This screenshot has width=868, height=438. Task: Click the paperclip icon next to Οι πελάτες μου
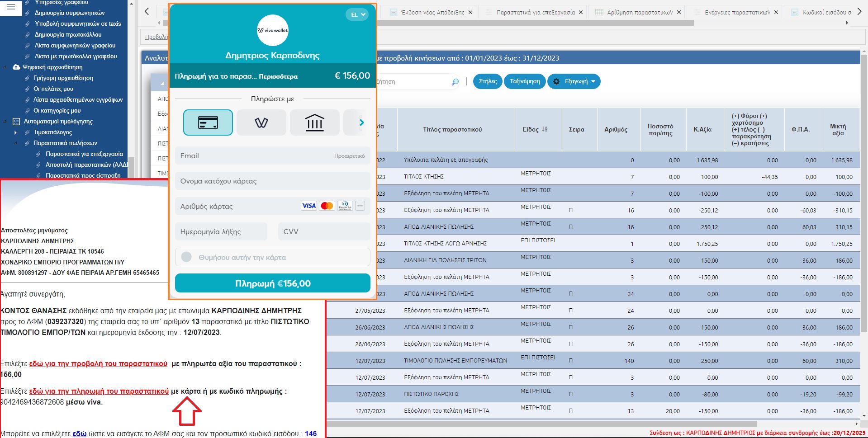click(27, 89)
